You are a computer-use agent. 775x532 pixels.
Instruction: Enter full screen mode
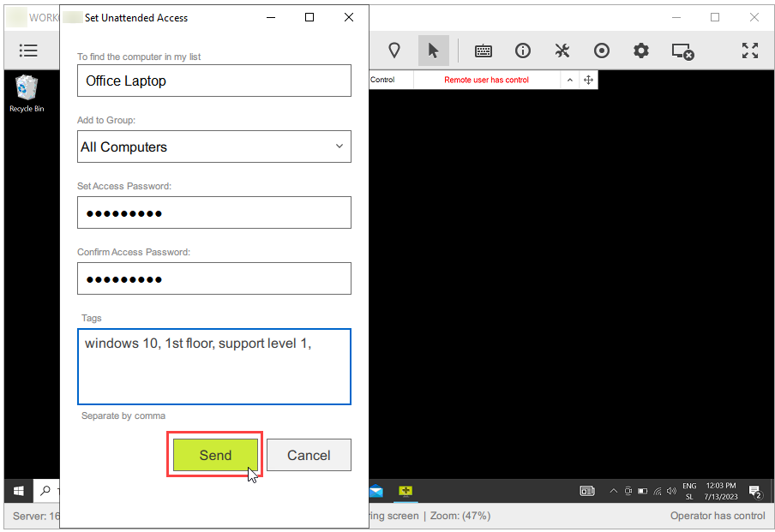click(x=750, y=51)
